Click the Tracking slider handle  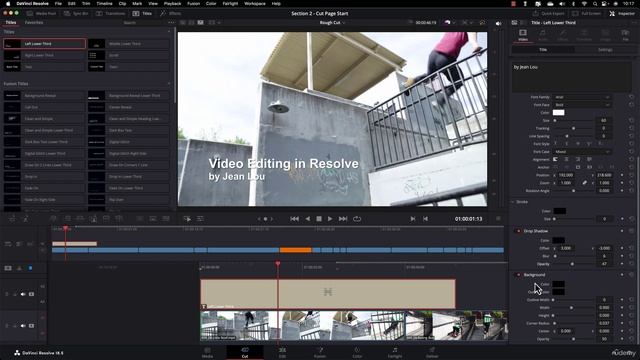573,128
